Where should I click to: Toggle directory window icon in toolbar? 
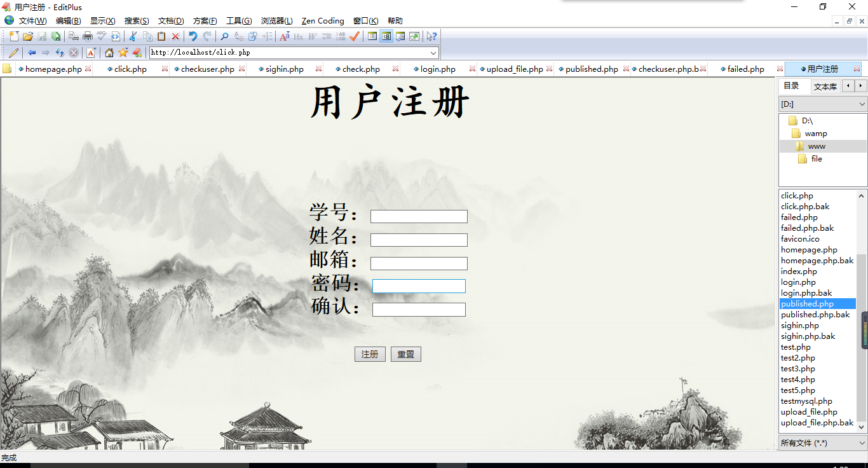point(386,36)
